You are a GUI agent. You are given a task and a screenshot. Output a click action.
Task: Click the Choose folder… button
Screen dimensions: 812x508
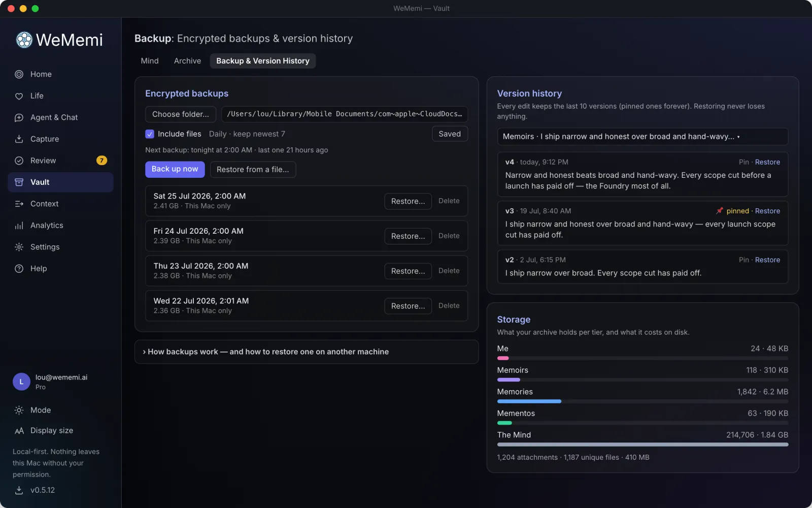click(x=181, y=114)
